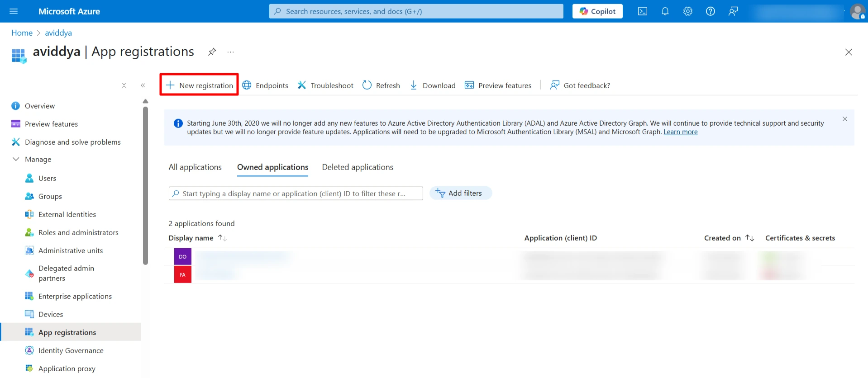Open Learn more link in banner
Screen dimensions: 868x378
(x=681, y=132)
